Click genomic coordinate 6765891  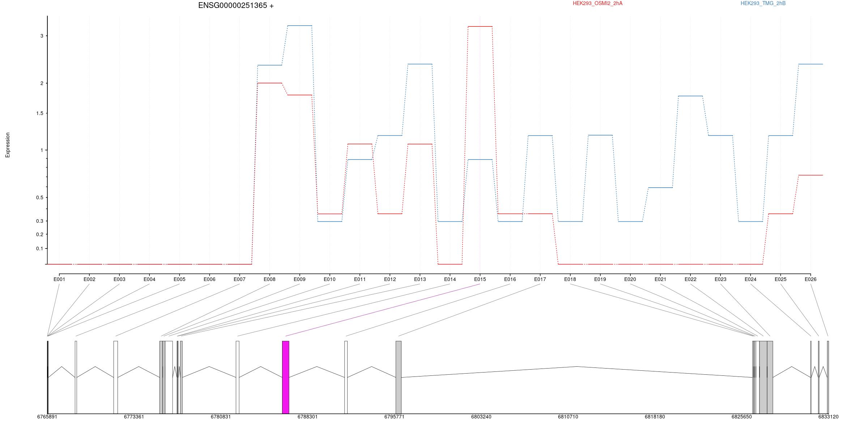pyautogui.click(x=47, y=417)
